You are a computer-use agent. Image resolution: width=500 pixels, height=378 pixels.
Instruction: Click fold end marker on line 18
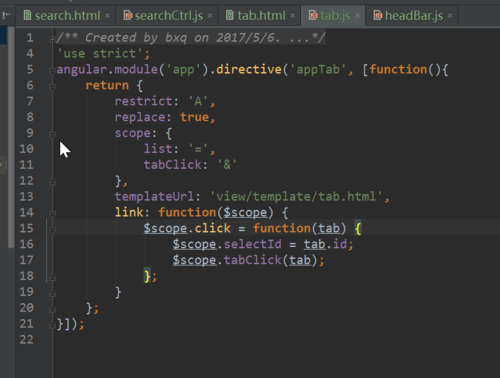pyautogui.click(x=52, y=277)
